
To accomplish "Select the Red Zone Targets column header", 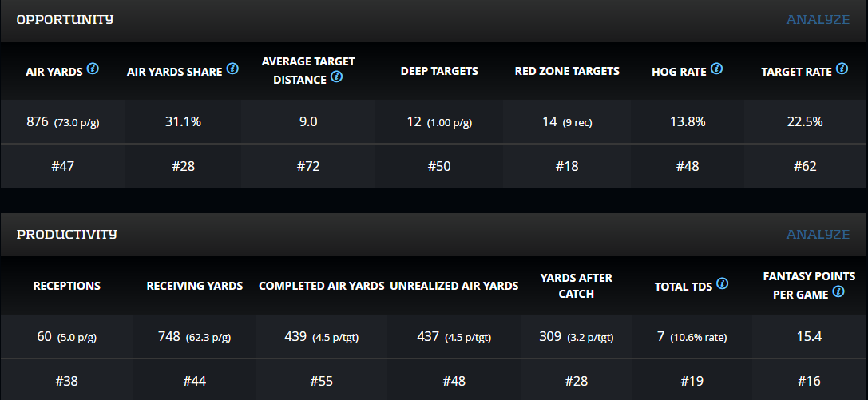I will pyautogui.click(x=567, y=71).
